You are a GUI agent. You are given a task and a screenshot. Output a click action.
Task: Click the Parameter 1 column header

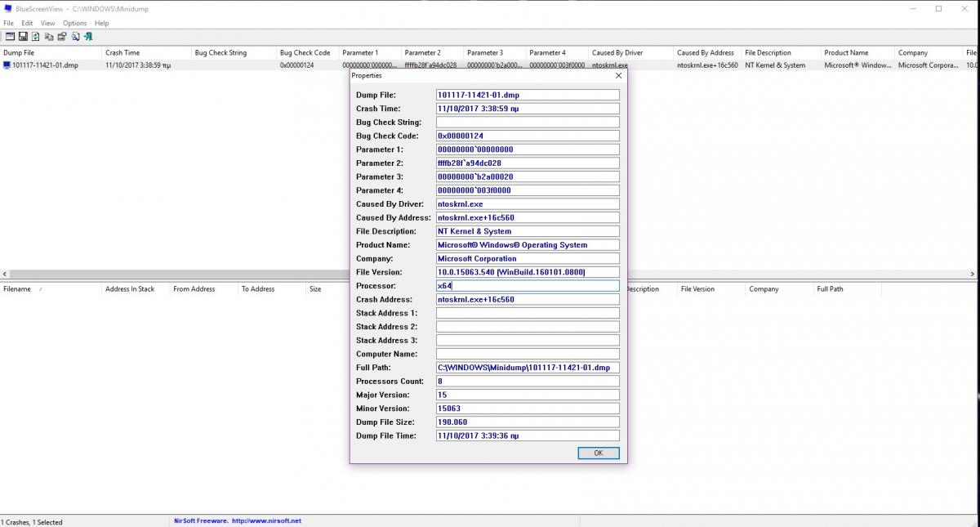370,52
